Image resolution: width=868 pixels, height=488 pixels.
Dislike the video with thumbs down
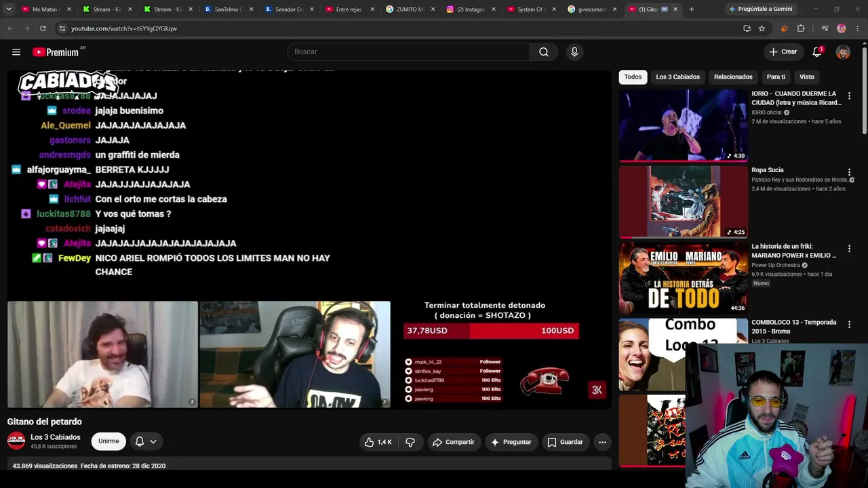[x=410, y=442]
